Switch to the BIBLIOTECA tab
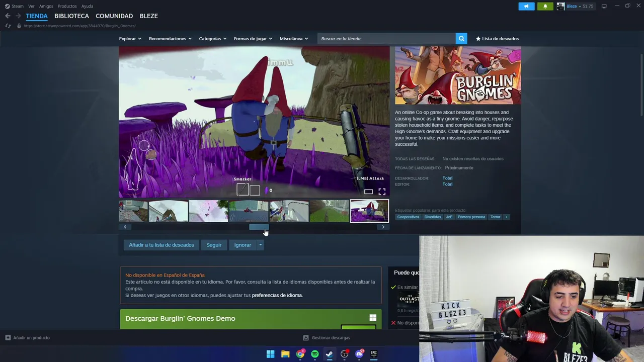Viewport: 644px width, 362px height. pos(71,16)
